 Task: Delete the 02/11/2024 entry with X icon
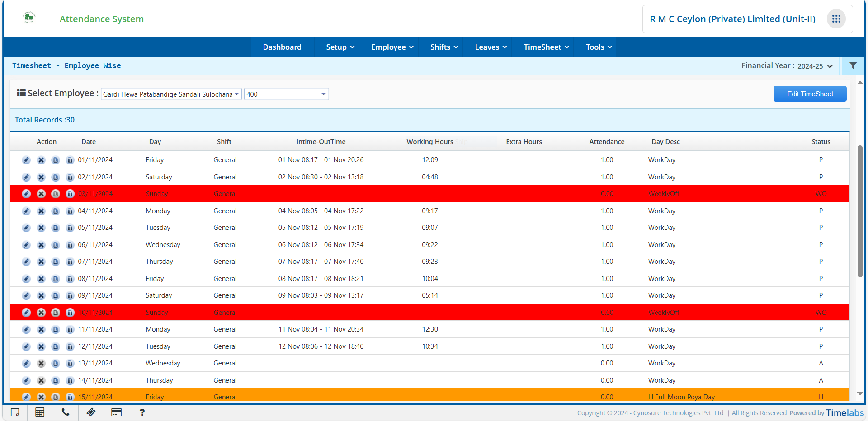[x=41, y=178]
